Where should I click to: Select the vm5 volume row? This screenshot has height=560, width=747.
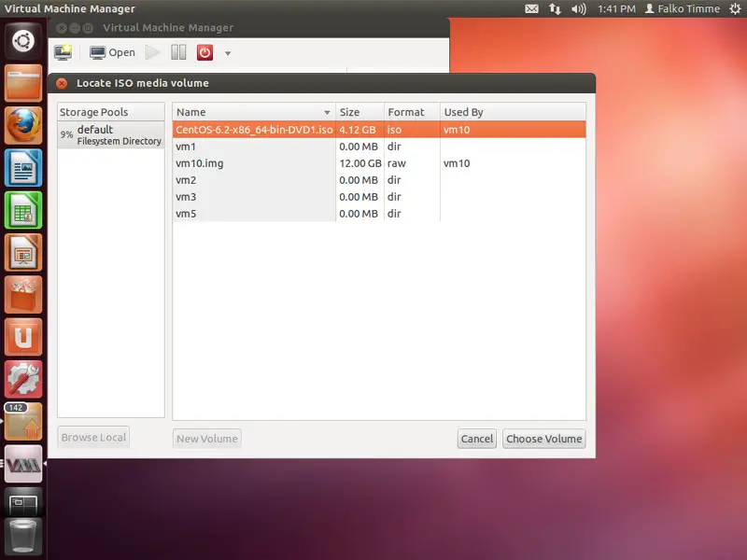379,214
